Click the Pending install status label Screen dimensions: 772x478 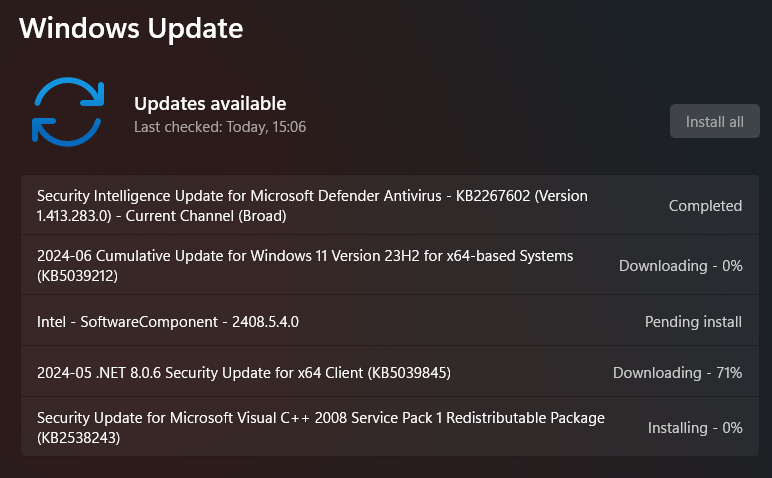pos(693,322)
